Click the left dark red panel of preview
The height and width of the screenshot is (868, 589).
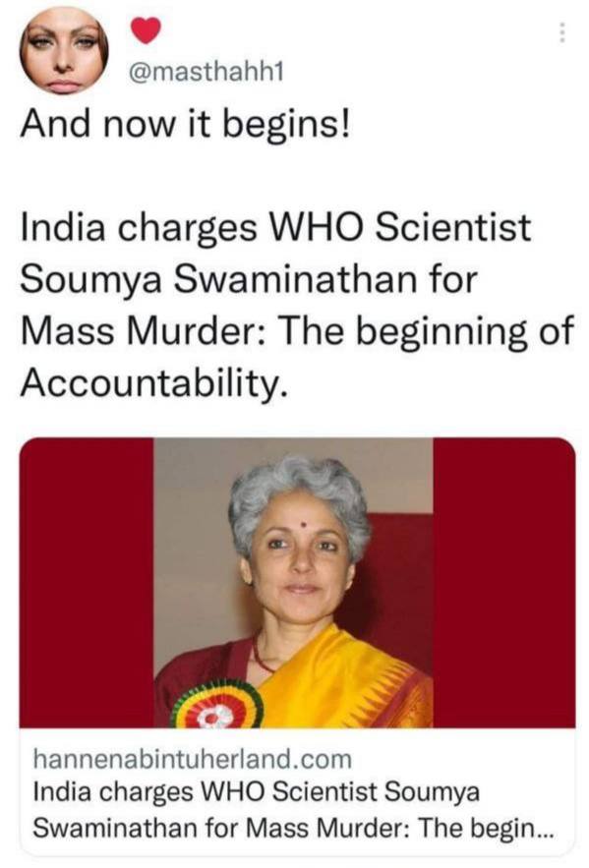[x=87, y=582]
